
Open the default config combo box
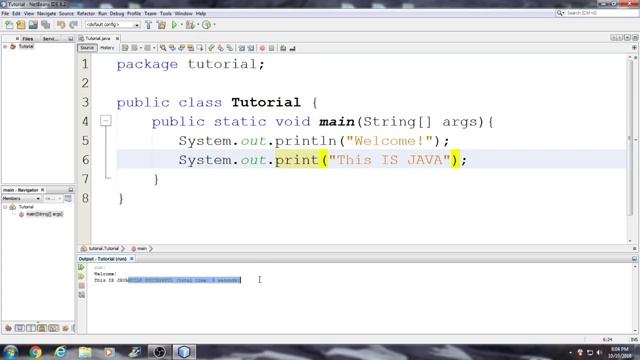pos(112,25)
